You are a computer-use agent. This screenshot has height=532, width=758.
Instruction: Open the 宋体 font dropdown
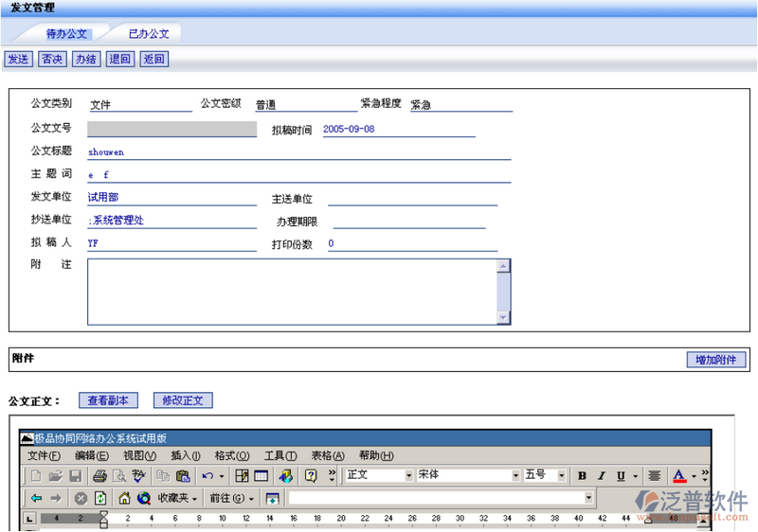point(515,475)
